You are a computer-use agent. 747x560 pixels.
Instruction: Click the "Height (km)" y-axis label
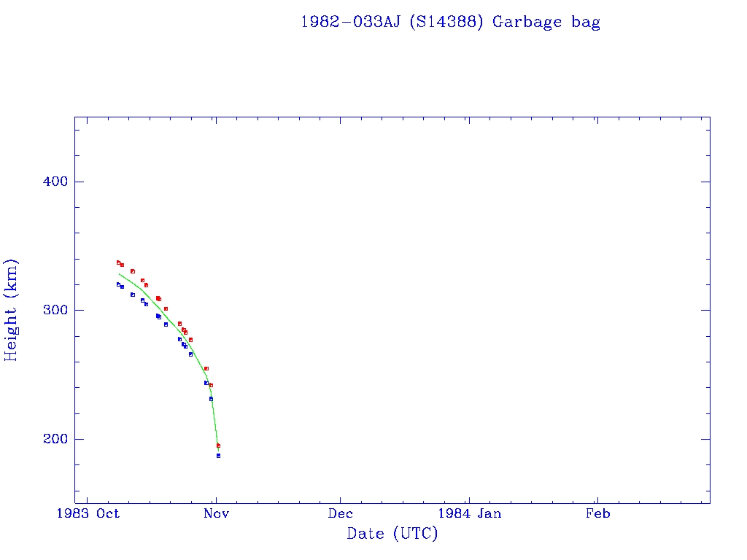click(x=11, y=310)
